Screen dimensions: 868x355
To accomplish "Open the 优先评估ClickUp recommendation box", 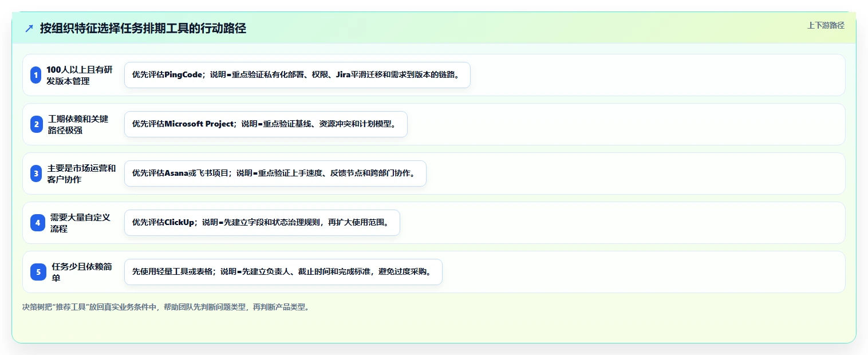I will coord(262,223).
